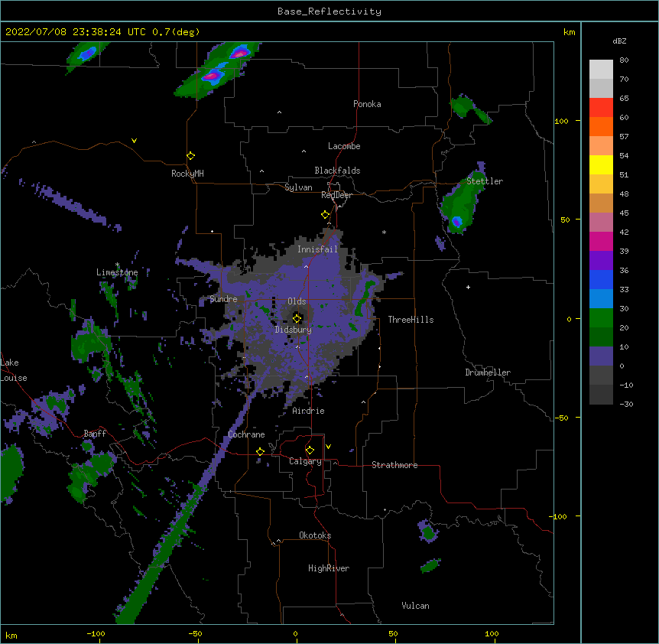659x644 pixels.
Task: Click the Olds label
Action: click(297, 301)
